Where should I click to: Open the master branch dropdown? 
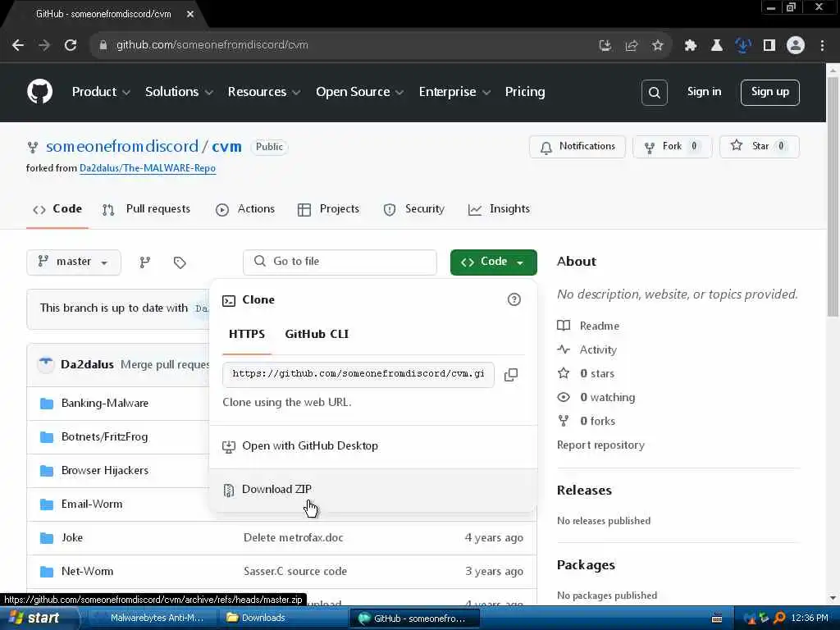[x=73, y=262]
